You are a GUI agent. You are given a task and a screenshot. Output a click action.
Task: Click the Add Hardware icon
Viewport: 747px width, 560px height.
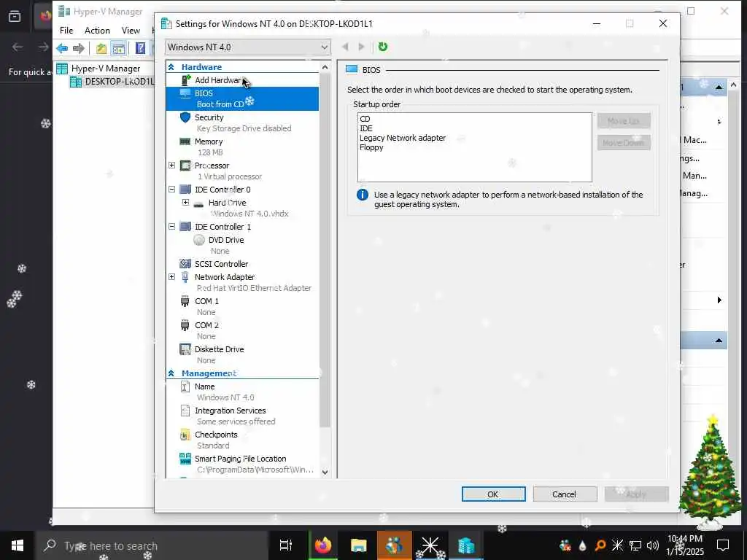186,80
